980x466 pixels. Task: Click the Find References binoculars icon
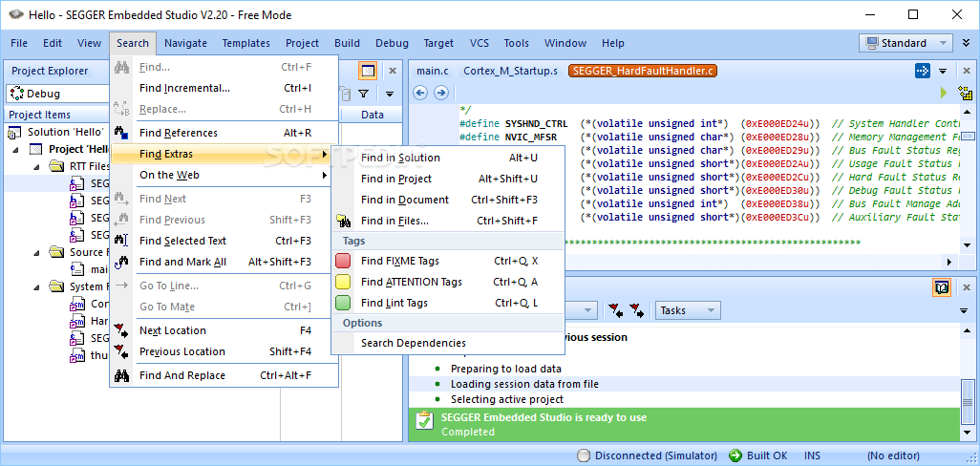(x=121, y=133)
